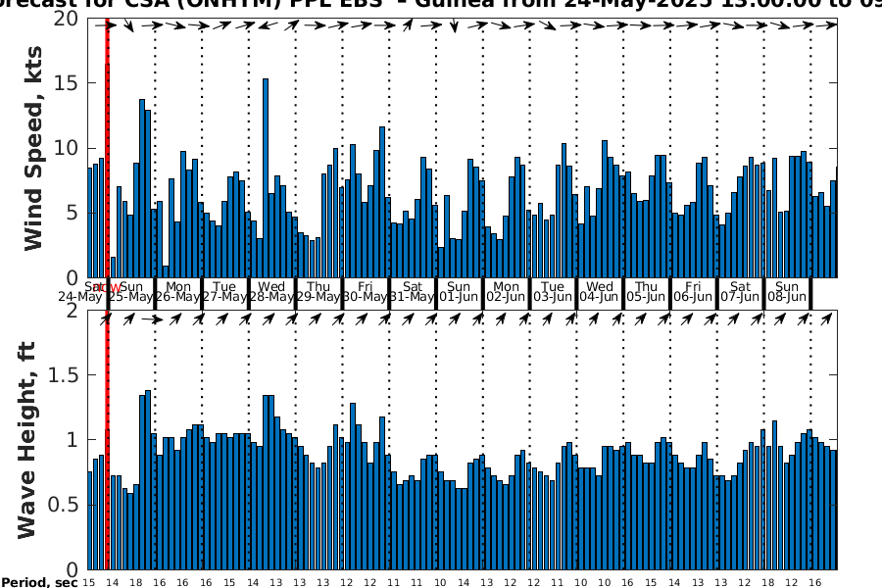Click the '27-May' date label

coord(224,297)
